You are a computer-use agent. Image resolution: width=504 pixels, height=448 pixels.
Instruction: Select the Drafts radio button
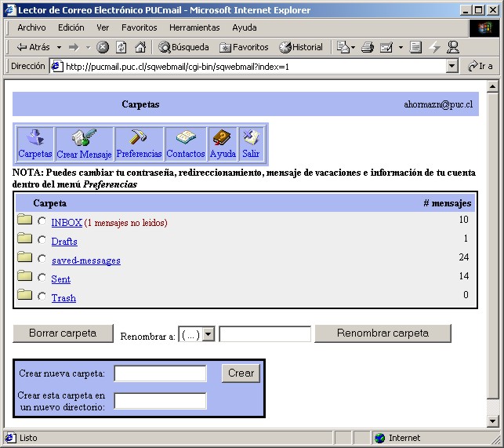[42, 240]
